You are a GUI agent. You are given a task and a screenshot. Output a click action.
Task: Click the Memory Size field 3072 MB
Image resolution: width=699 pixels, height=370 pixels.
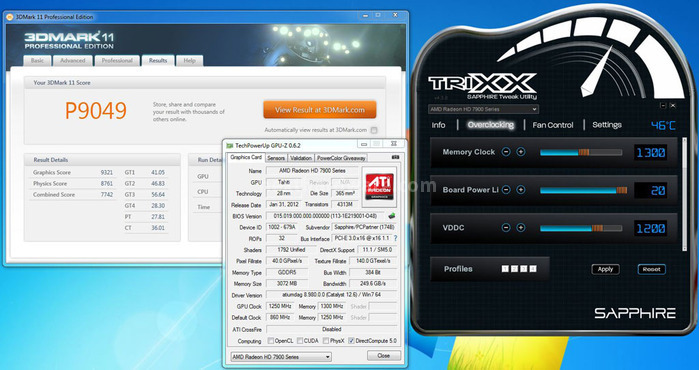point(287,284)
